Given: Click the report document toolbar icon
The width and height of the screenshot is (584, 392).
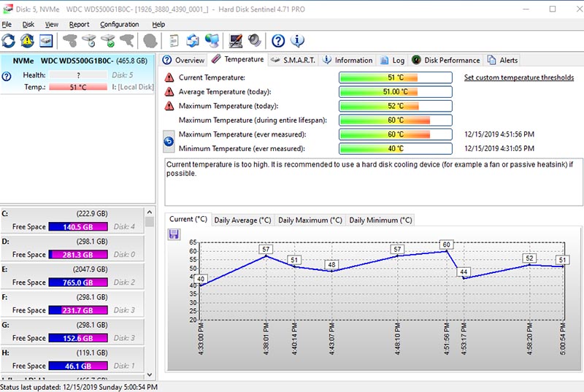Looking at the screenshot, I should pyautogui.click(x=174, y=41).
